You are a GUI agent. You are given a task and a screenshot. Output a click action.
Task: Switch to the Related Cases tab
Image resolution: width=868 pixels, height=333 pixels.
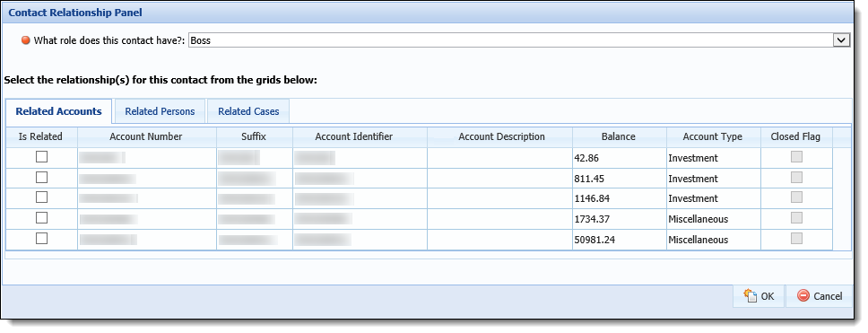point(248,111)
